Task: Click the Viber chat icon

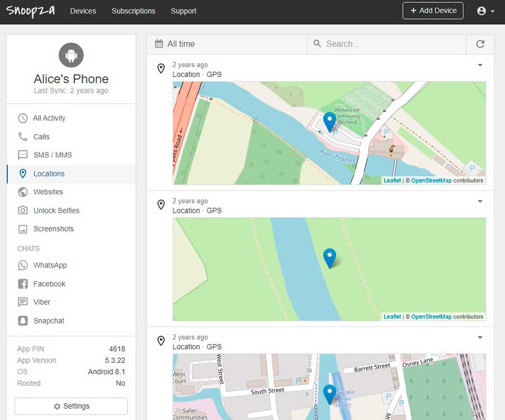Action: 22,302
